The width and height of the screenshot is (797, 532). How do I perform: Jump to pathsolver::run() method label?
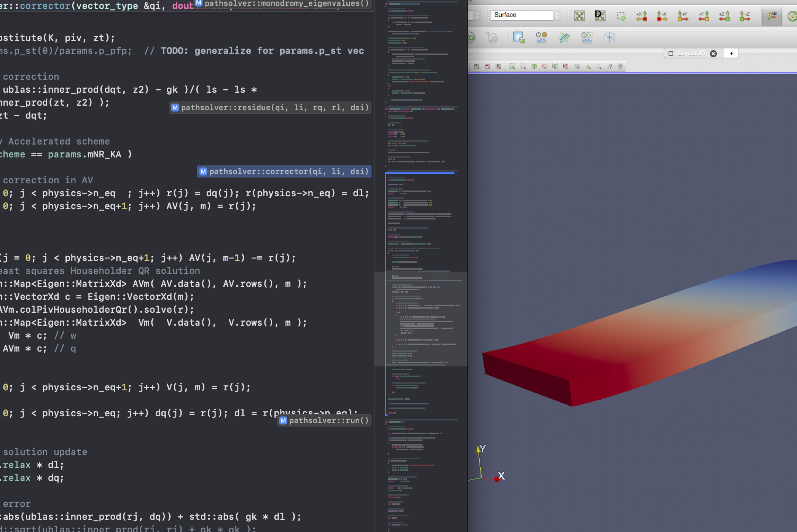324,420
